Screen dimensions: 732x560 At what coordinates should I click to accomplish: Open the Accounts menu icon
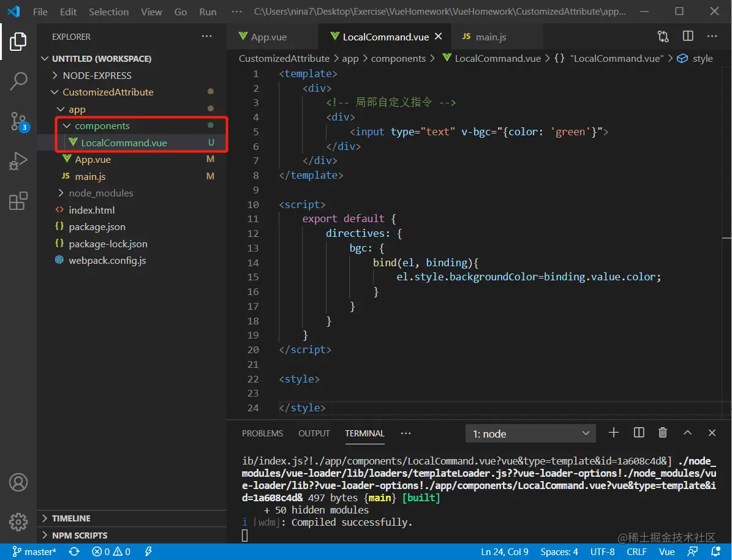(18, 483)
